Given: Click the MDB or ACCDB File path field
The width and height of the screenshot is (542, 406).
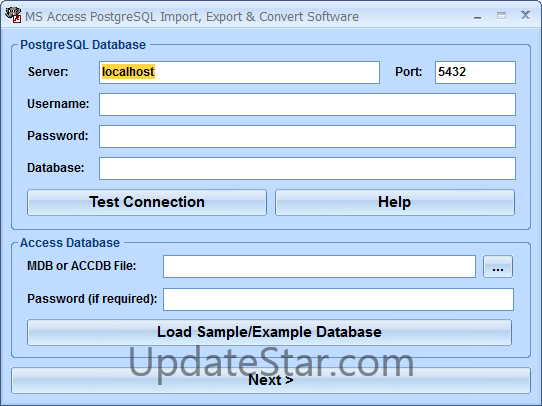Looking at the screenshot, I should coord(319,266).
